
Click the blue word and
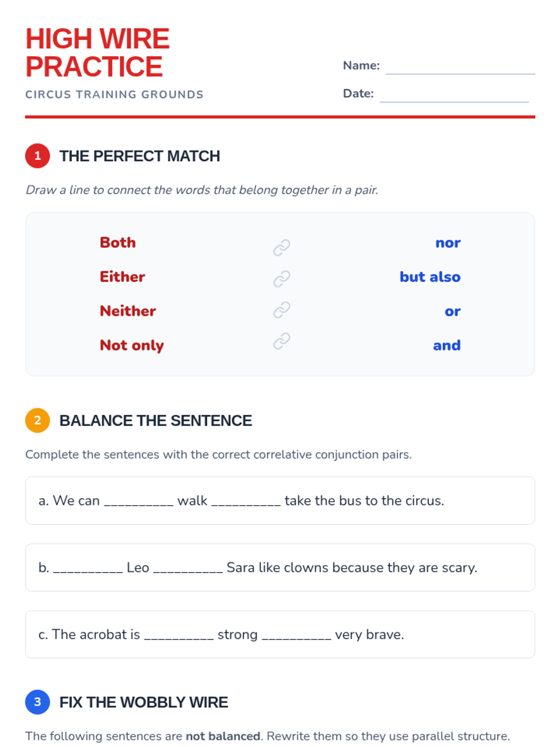click(x=447, y=345)
